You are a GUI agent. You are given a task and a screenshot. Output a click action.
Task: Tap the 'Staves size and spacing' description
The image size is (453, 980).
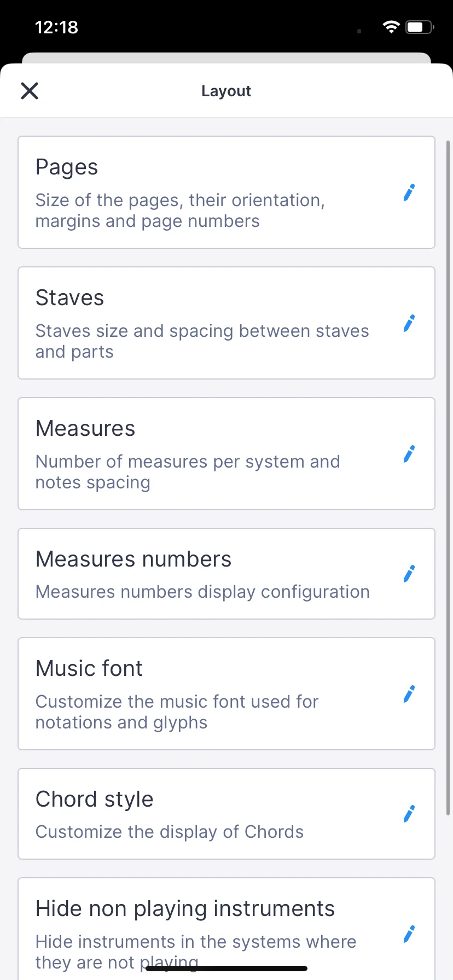pos(202,341)
